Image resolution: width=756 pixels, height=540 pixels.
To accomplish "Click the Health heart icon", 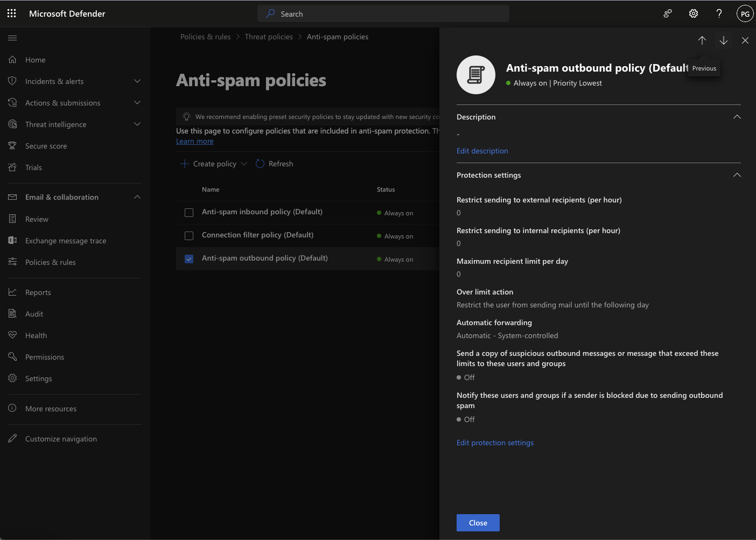I will pos(12,335).
